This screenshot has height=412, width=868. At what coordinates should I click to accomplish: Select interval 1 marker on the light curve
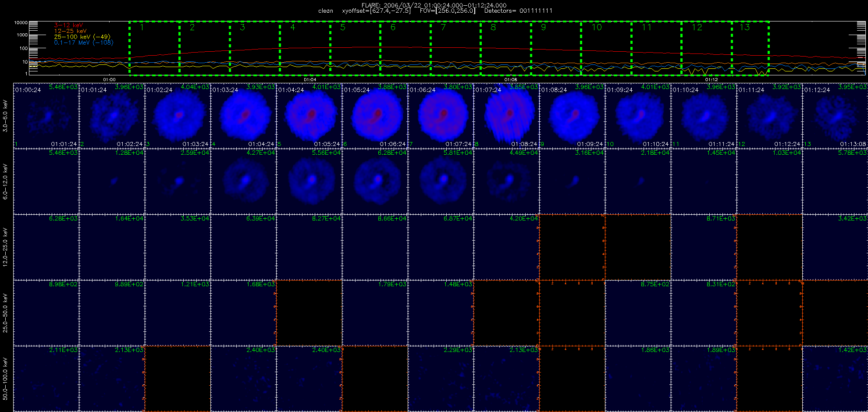pyautogui.click(x=142, y=27)
